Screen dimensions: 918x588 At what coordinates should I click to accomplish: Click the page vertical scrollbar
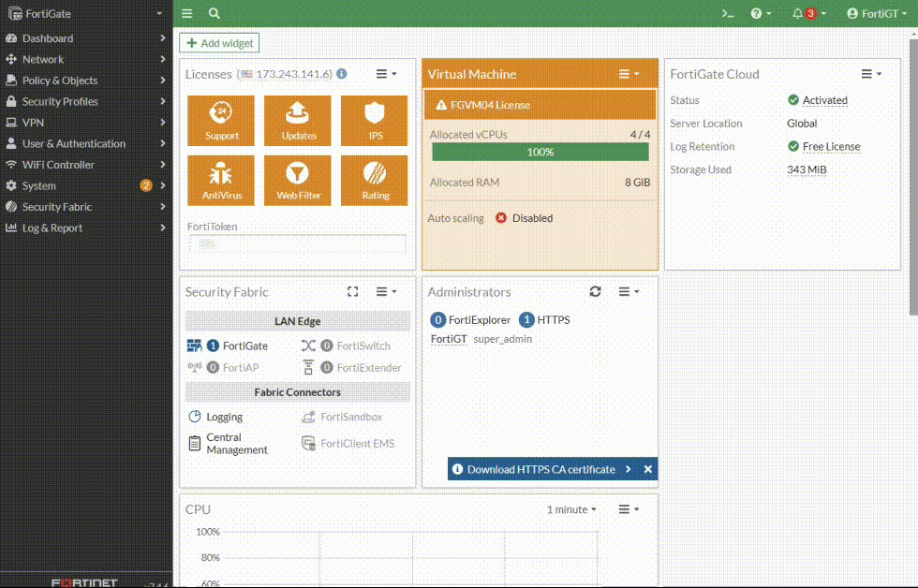click(x=913, y=178)
